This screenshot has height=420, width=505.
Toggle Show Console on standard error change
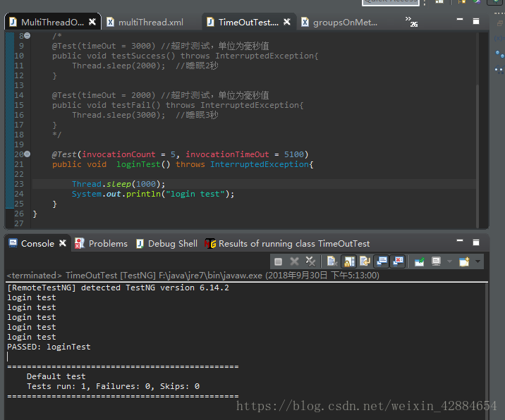(x=398, y=261)
